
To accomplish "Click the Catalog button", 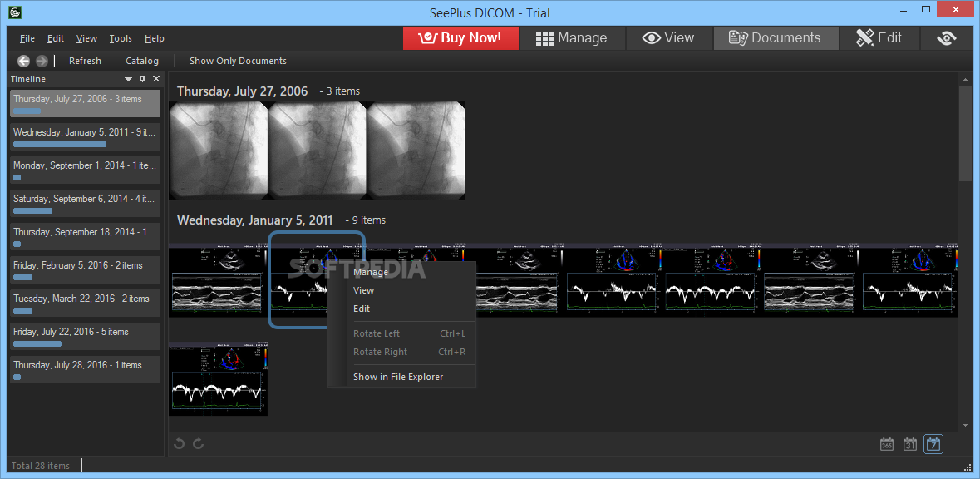I will tap(142, 61).
